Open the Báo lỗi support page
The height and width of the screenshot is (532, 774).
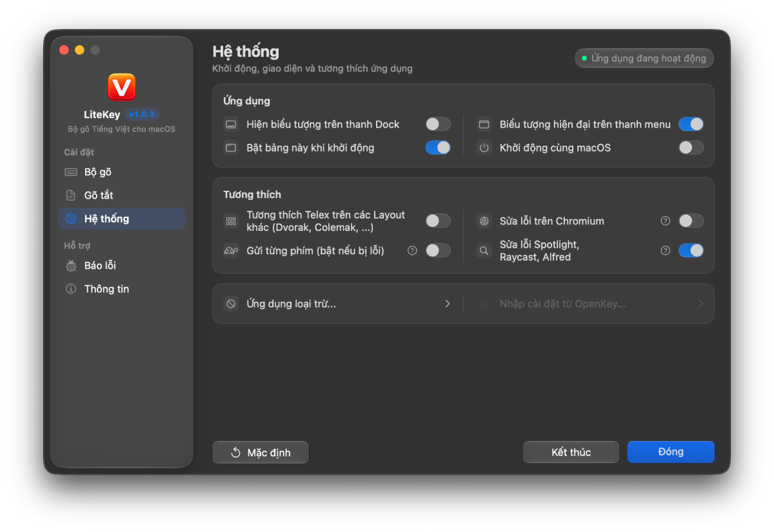[x=121, y=266]
